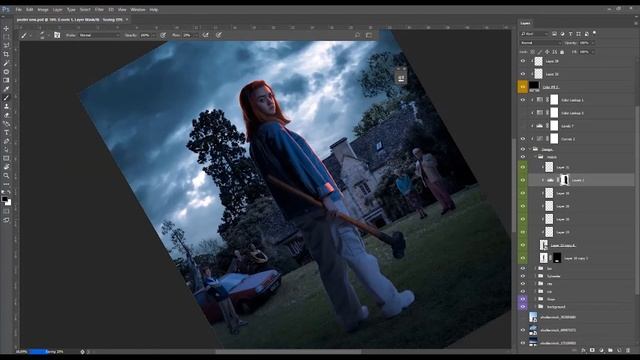
Task: Delete layer trash icon
Action: 628,350
